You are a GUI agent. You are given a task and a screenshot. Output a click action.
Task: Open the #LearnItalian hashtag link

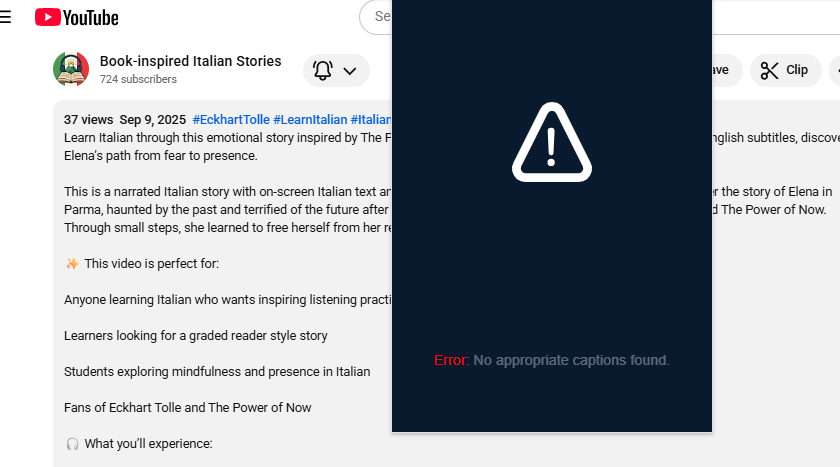tap(310, 119)
